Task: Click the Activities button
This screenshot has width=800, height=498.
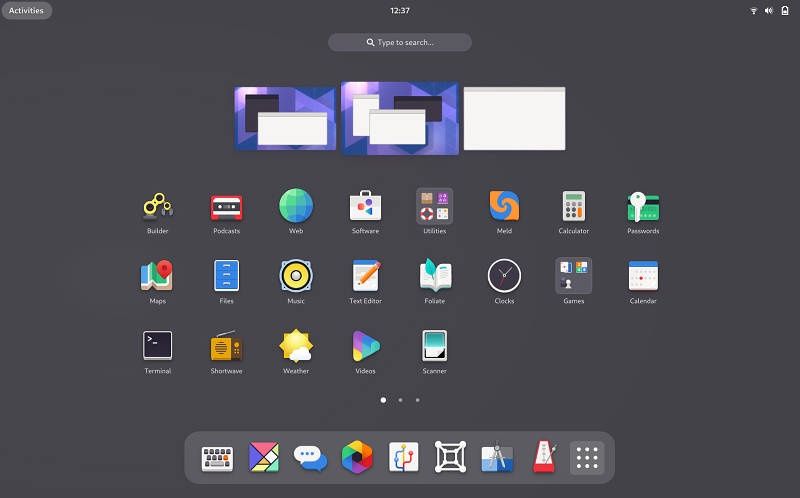Action: (x=27, y=10)
